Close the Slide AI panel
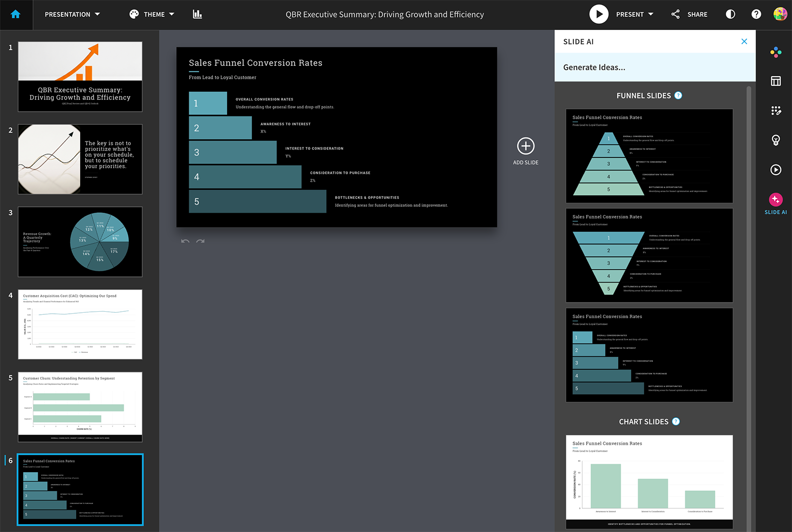 (744, 42)
